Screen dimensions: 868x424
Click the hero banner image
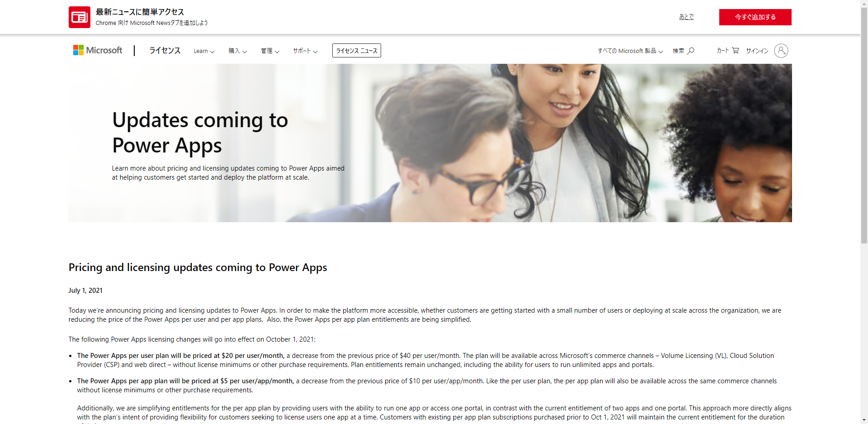coord(430,143)
